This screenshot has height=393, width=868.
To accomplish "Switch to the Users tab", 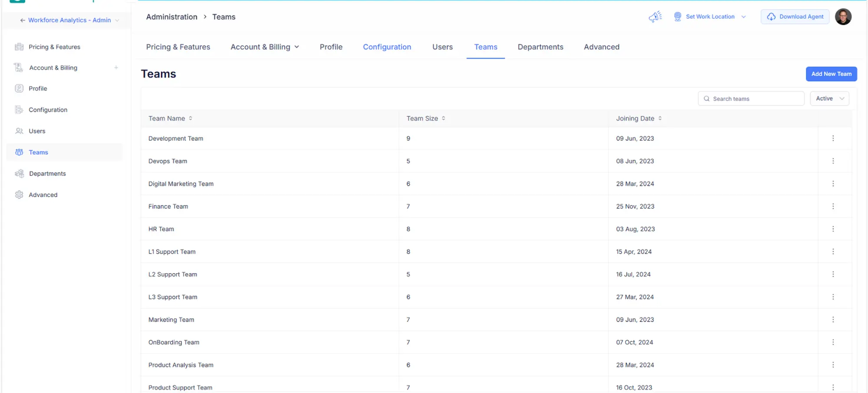I will (442, 47).
